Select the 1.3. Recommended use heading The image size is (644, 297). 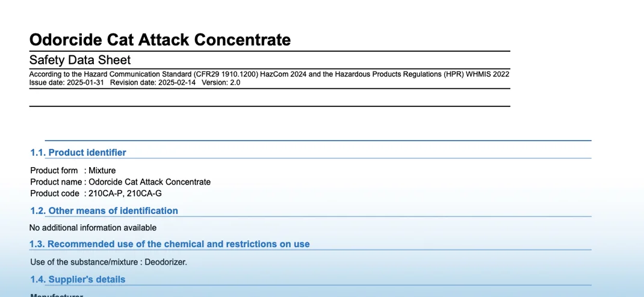170,244
